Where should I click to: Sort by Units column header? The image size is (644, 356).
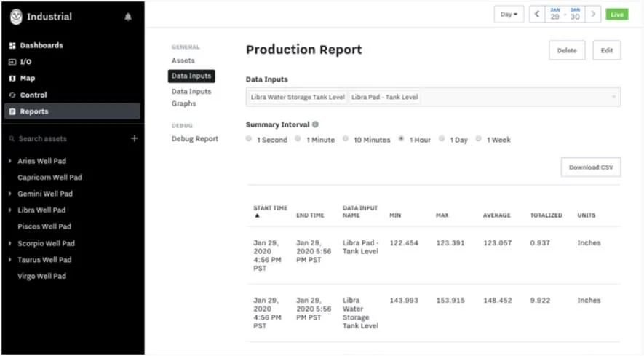586,215
